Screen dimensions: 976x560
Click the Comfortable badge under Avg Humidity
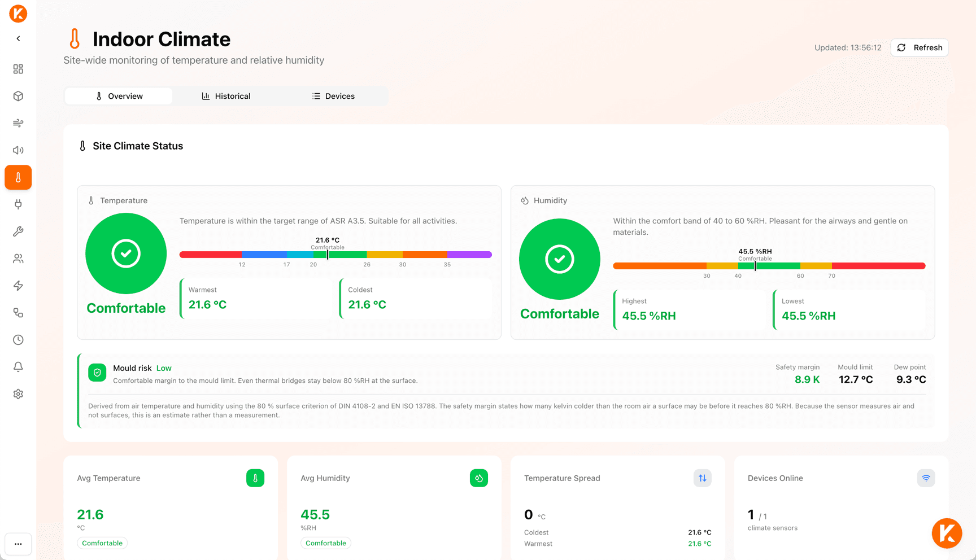[x=326, y=543]
